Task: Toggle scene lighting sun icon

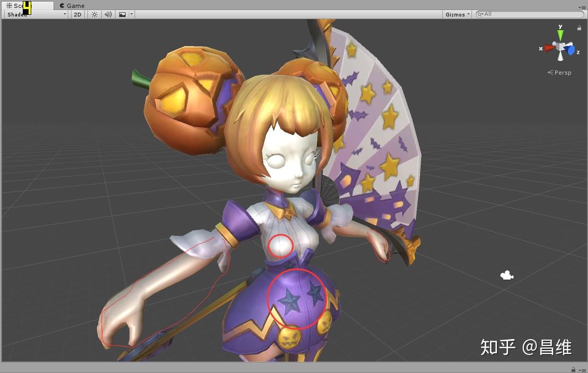Action: [94, 14]
